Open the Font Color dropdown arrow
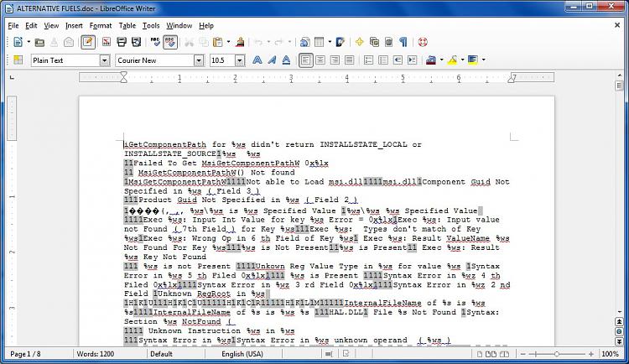 [442, 60]
